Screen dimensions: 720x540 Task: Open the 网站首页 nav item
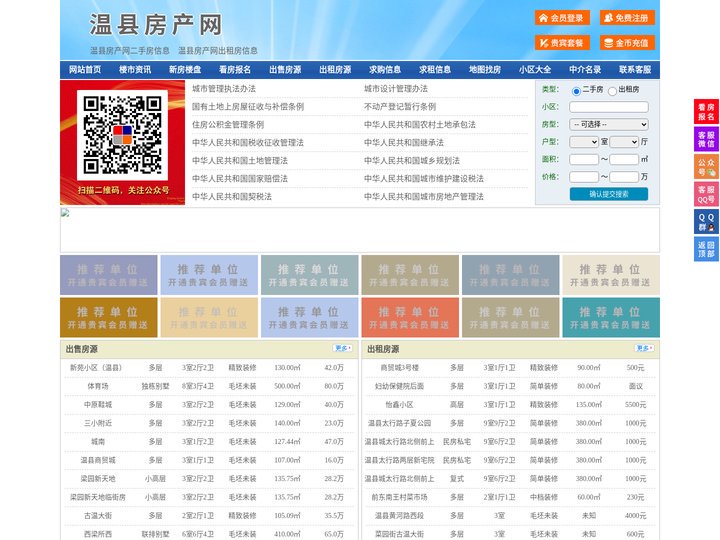[85, 70]
